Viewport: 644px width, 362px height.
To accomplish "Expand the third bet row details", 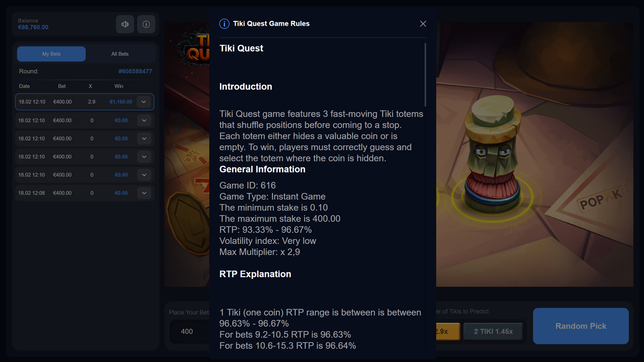I will coord(144,138).
